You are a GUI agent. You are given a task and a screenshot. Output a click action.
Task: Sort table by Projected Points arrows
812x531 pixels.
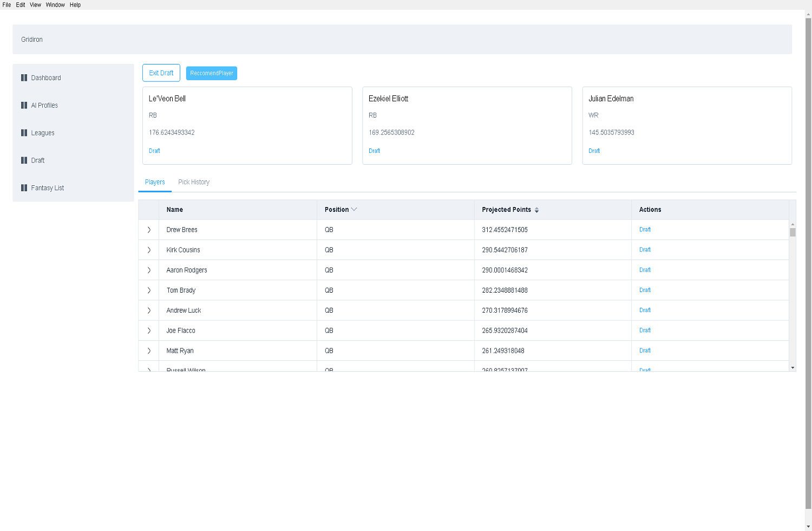(x=536, y=210)
